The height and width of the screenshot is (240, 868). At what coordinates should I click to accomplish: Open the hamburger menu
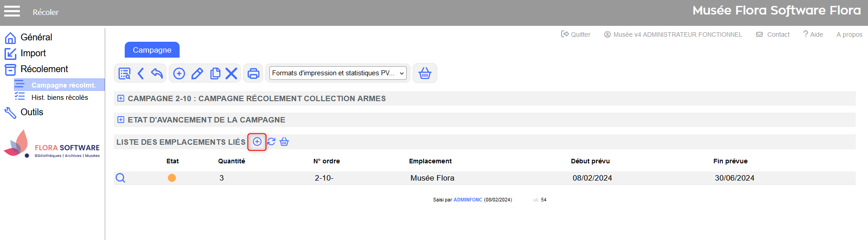pyautogui.click(x=12, y=11)
